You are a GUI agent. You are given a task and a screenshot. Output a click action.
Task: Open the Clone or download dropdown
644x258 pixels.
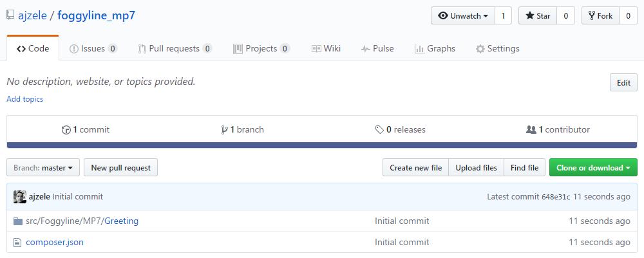click(x=593, y=168)
